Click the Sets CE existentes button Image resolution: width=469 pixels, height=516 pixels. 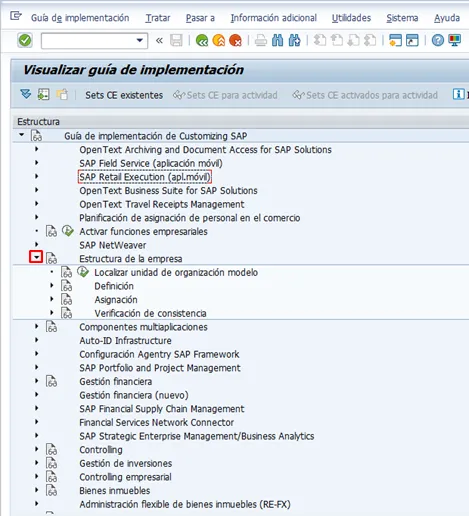tap(124, 95)
